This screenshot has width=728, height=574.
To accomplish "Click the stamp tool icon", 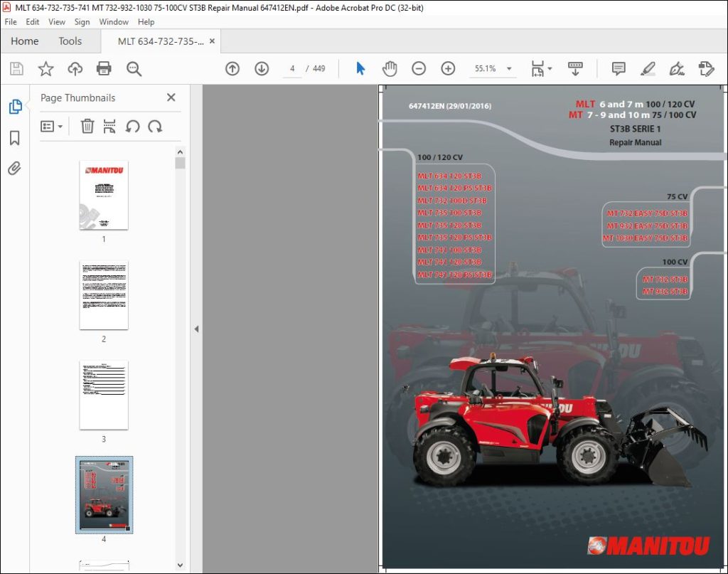I will click(706, 69).
